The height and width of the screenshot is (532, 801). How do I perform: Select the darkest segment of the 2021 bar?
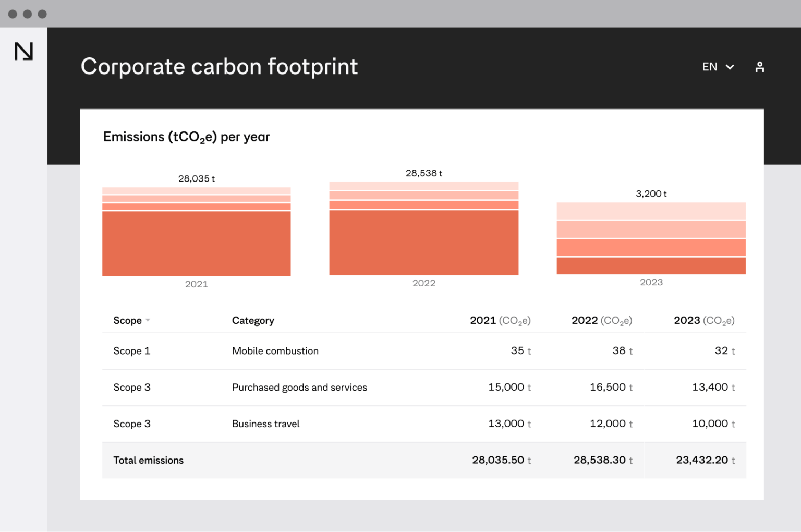point(197,243)
